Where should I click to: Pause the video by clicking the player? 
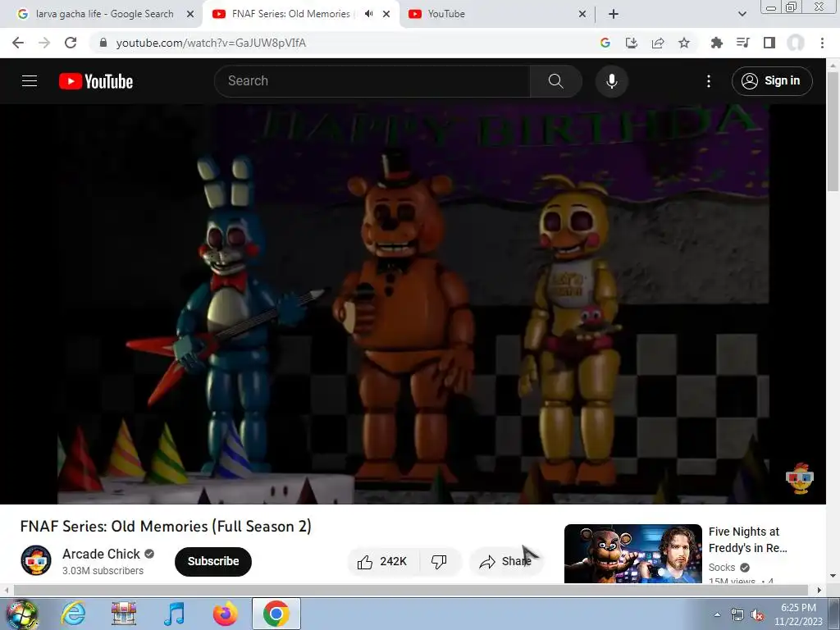click(x=413, y=304)
